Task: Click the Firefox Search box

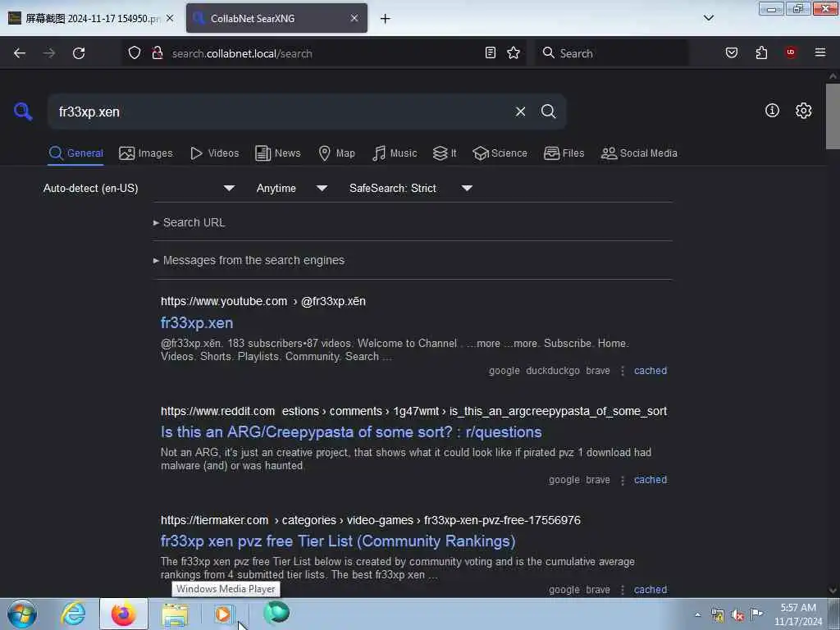Action: pos(612,53)
